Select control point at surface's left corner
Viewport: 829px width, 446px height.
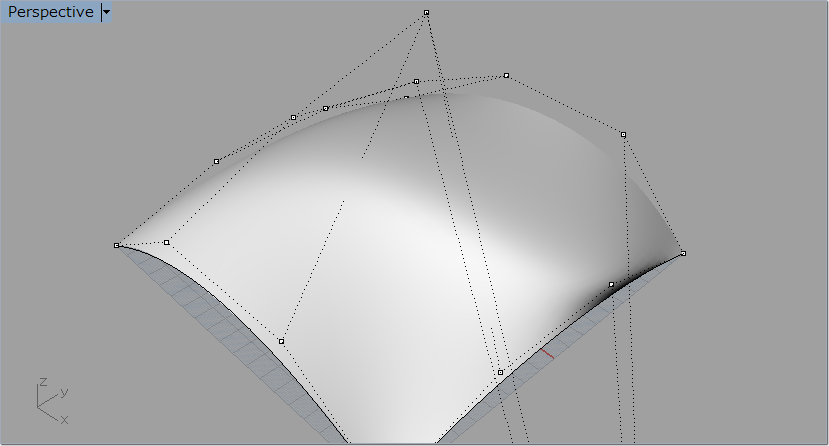[x=117, y=246]
